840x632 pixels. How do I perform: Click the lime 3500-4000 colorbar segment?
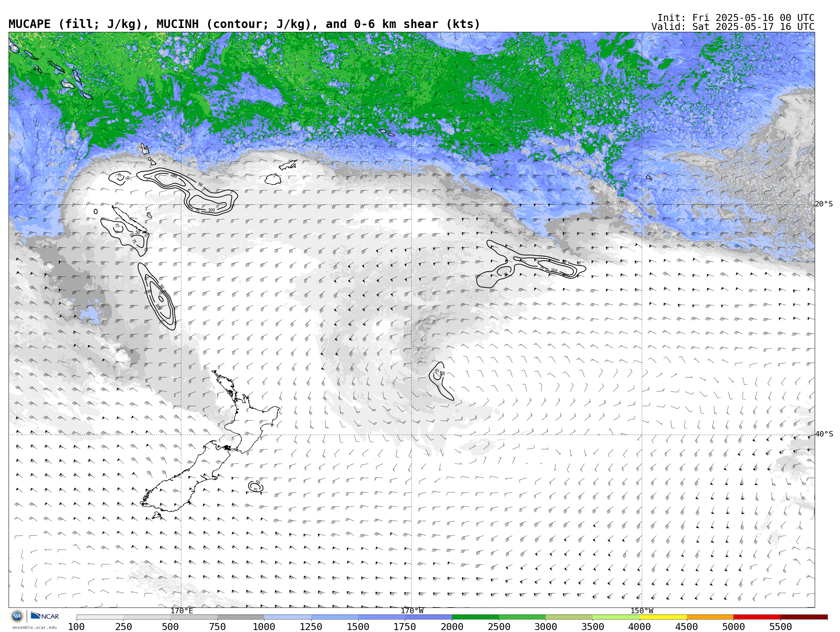(x=616, y=617)
